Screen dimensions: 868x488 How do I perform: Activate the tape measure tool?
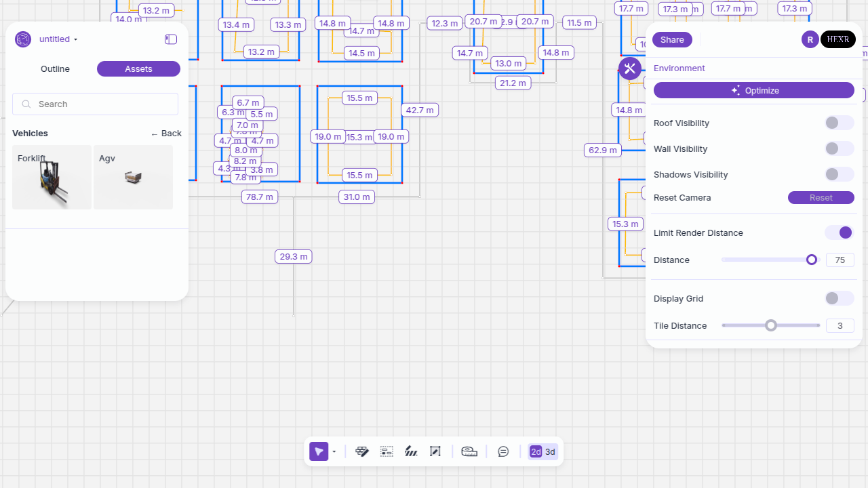click(x=469, y=452)
